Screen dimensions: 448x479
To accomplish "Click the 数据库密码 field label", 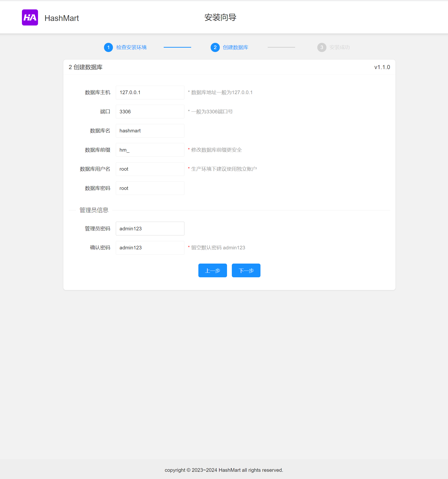I will [x=97, y=188].
